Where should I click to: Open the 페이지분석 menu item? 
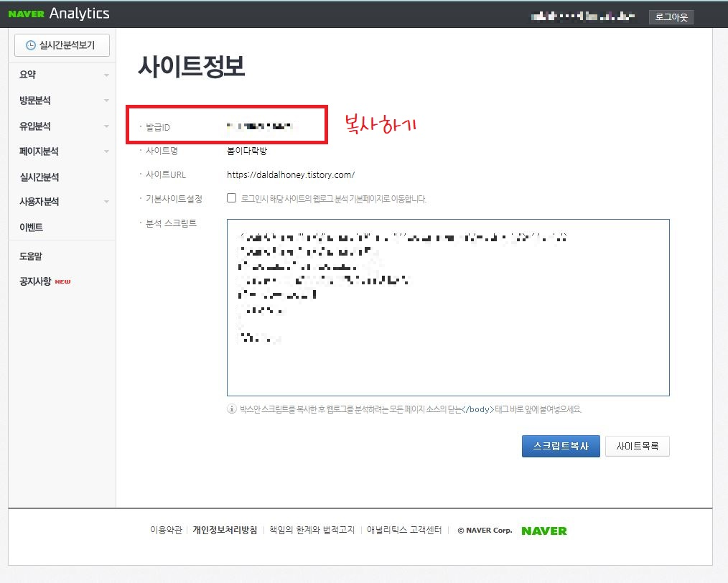[x=39, y=151]
